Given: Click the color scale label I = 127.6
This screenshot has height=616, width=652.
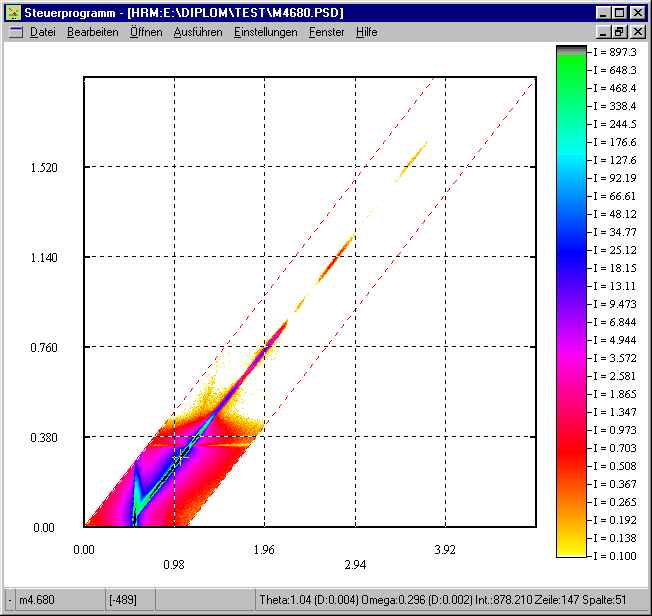Looking at the screenshot, I should coord(615,160).
